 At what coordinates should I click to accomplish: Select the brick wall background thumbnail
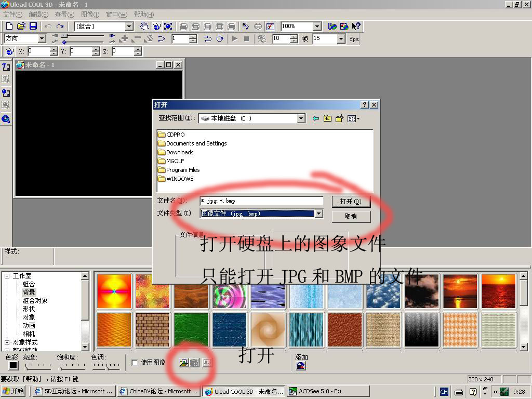[152, 329]
